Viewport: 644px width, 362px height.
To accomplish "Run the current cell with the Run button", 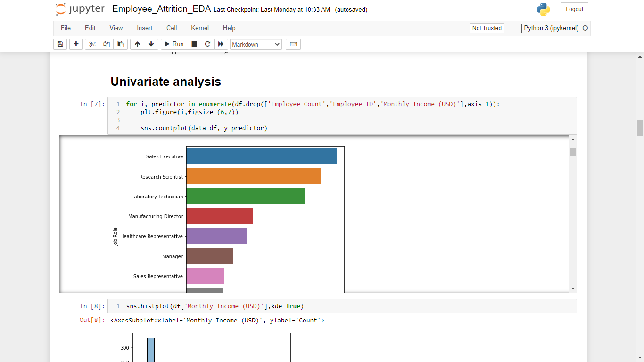I will pyautogui.click(x=173, y=44).
